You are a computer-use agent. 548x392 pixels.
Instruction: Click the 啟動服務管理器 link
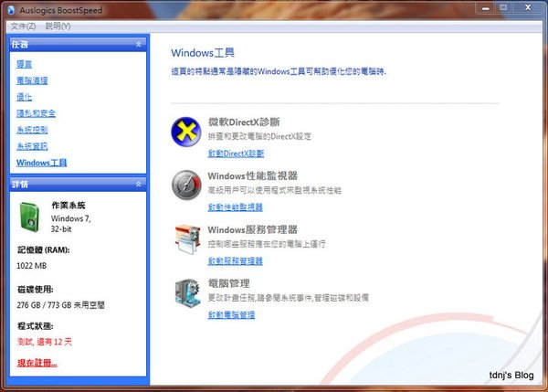tap(236, 260)
